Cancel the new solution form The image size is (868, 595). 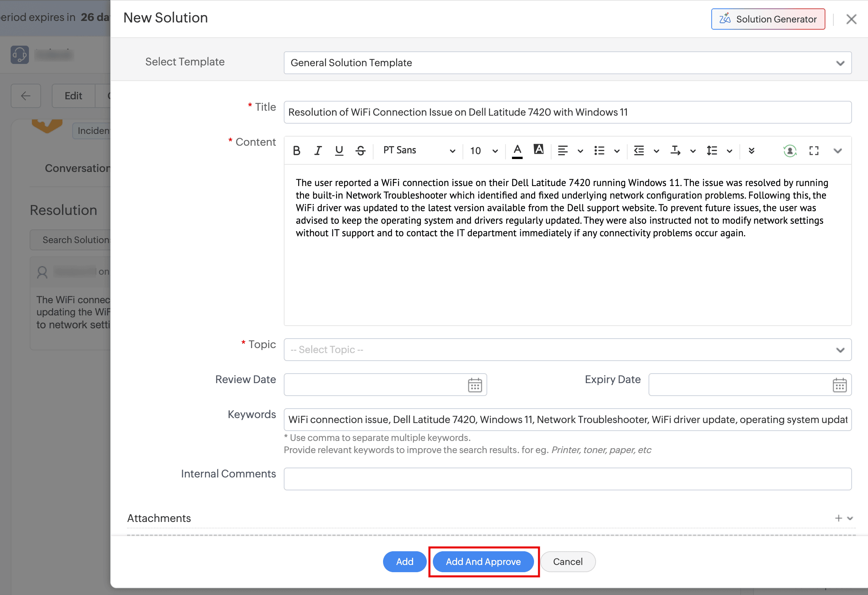[x=568, y=562]
